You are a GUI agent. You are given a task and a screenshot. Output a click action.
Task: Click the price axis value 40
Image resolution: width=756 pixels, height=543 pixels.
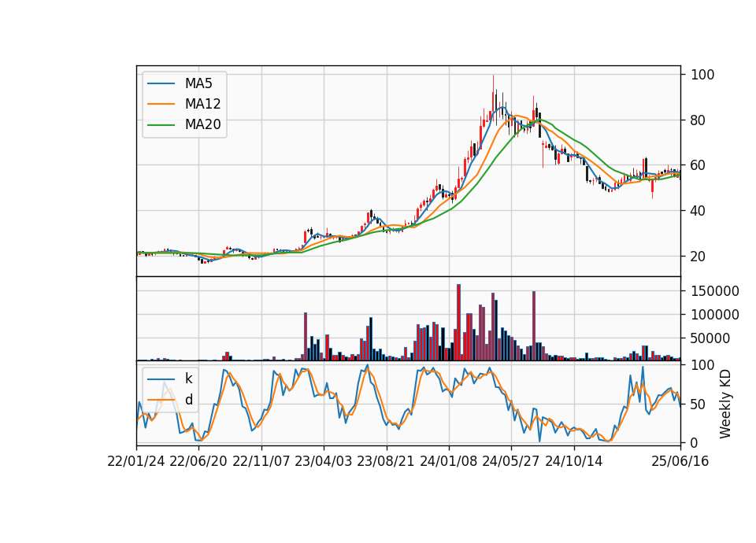698,211
